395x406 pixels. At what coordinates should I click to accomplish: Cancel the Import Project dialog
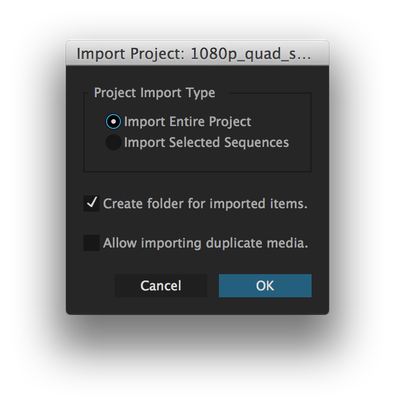tap(161, 286)
